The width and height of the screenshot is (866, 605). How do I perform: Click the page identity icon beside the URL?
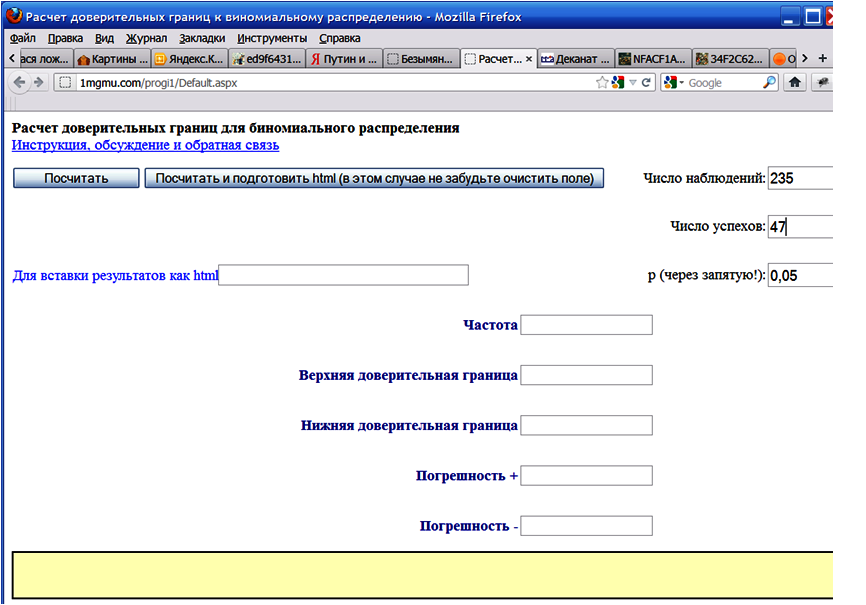[65, 82]
